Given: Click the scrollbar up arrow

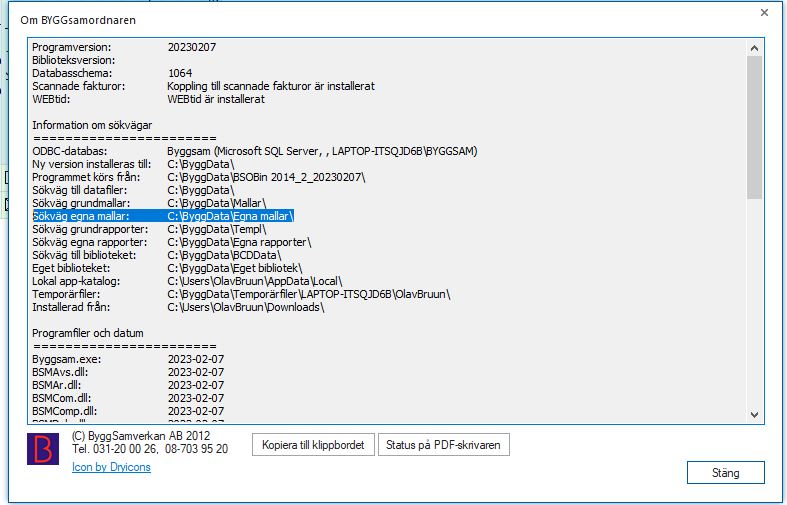Looking at the screenshot, I should [754, 48].
